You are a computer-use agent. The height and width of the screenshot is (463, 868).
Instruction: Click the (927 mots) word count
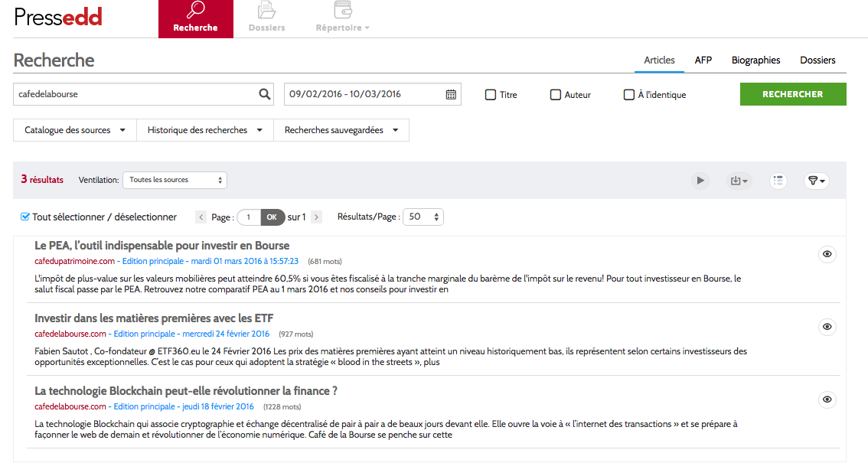click(x=296, y=334)
